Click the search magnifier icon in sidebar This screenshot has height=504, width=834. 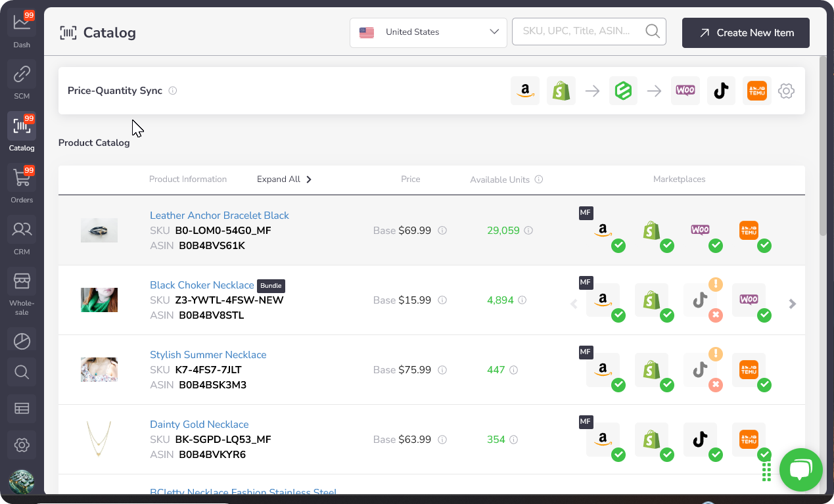(x=22, y=373)
